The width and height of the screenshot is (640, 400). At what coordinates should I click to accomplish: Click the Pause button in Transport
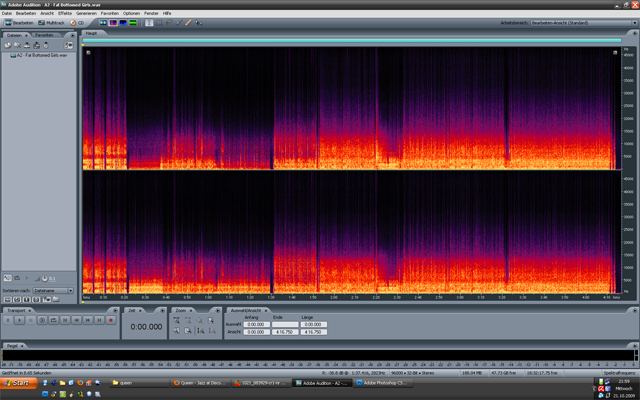pos(31,320)
